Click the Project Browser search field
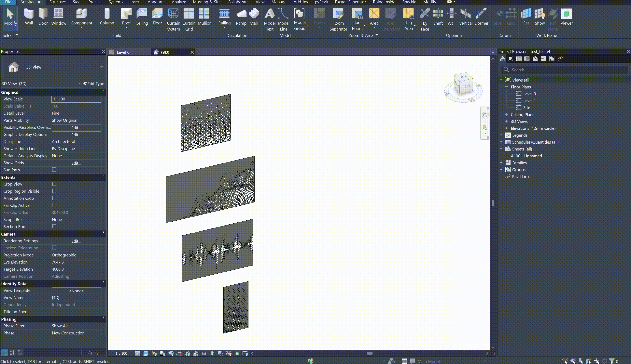 point(566,70)
